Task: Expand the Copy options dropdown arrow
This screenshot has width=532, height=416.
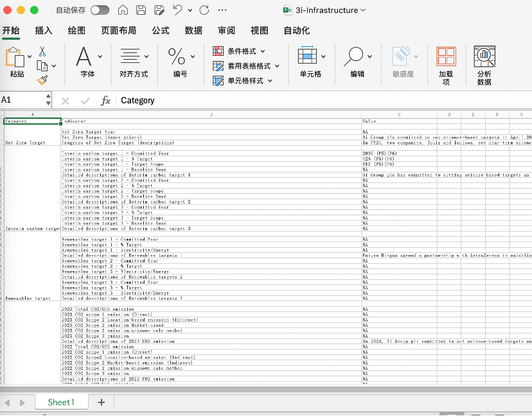Action: [x=53, y=66]
